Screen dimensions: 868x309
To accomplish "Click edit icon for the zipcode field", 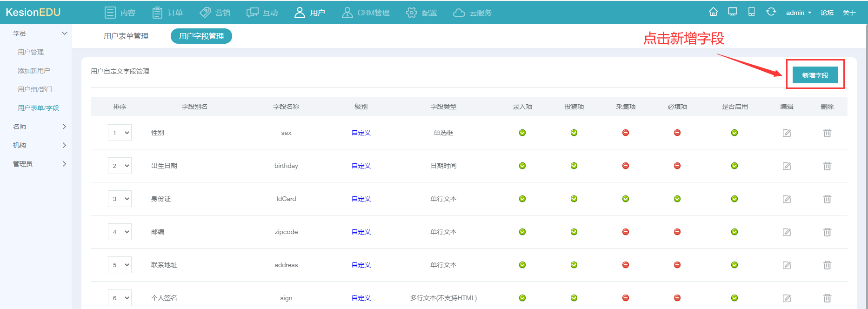I will point(787,232).
